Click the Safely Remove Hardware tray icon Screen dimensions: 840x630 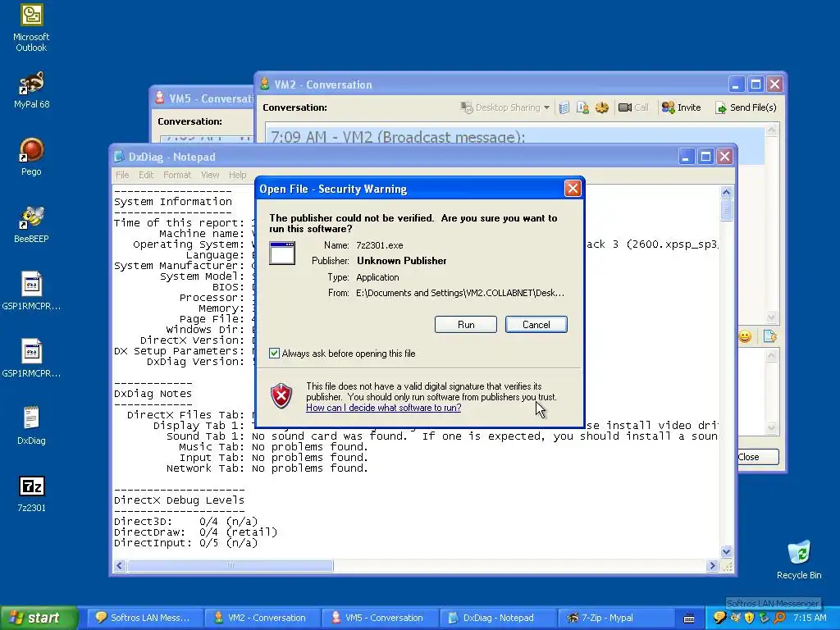coord(765,618)
